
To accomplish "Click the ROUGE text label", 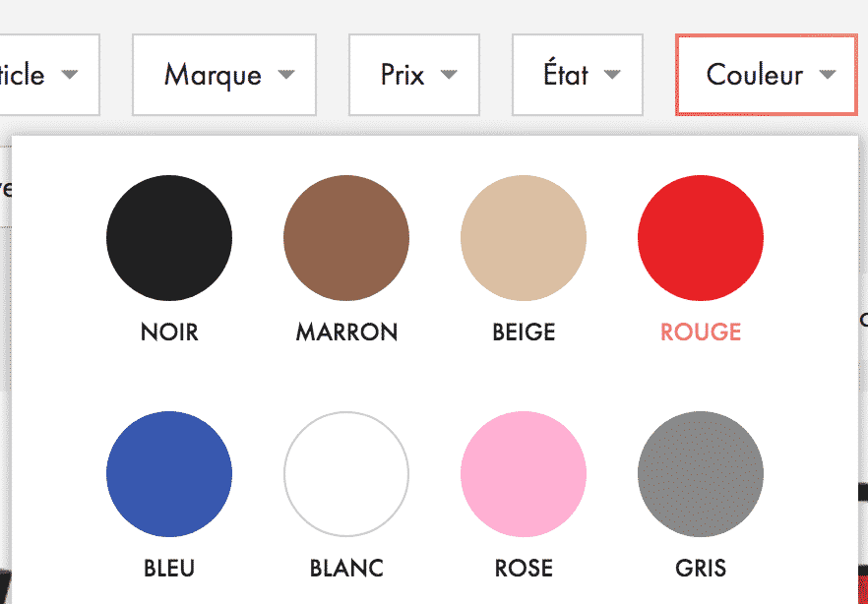I will [x=700, y=332].
